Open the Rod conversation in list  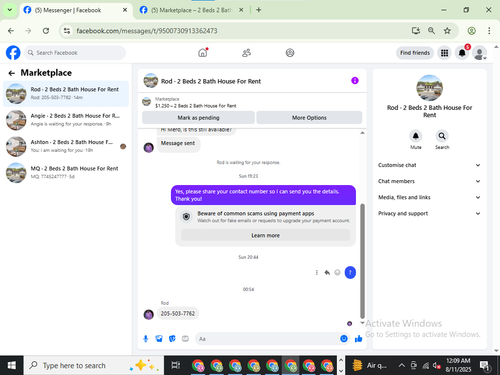66,93
